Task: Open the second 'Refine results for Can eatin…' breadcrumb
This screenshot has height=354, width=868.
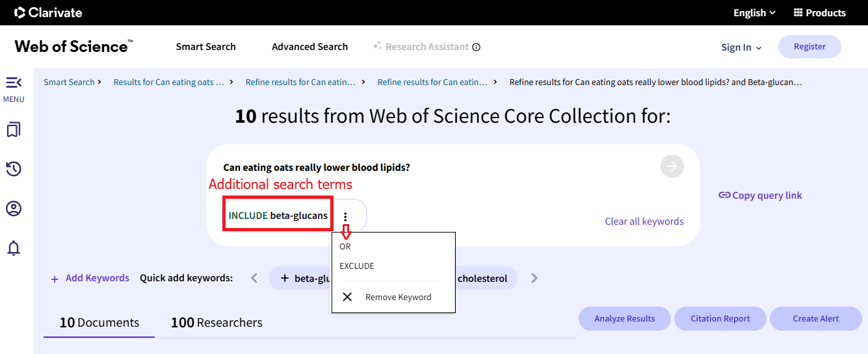Action: pos(432,82)
